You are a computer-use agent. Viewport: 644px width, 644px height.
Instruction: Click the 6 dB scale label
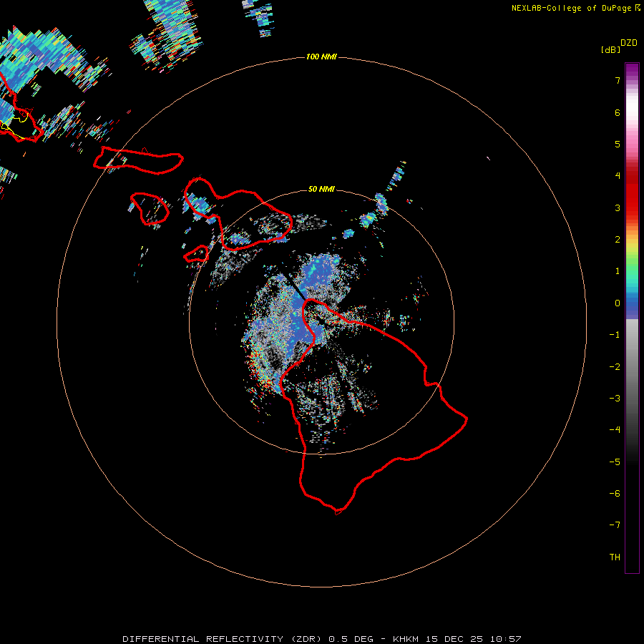point(618,112)
